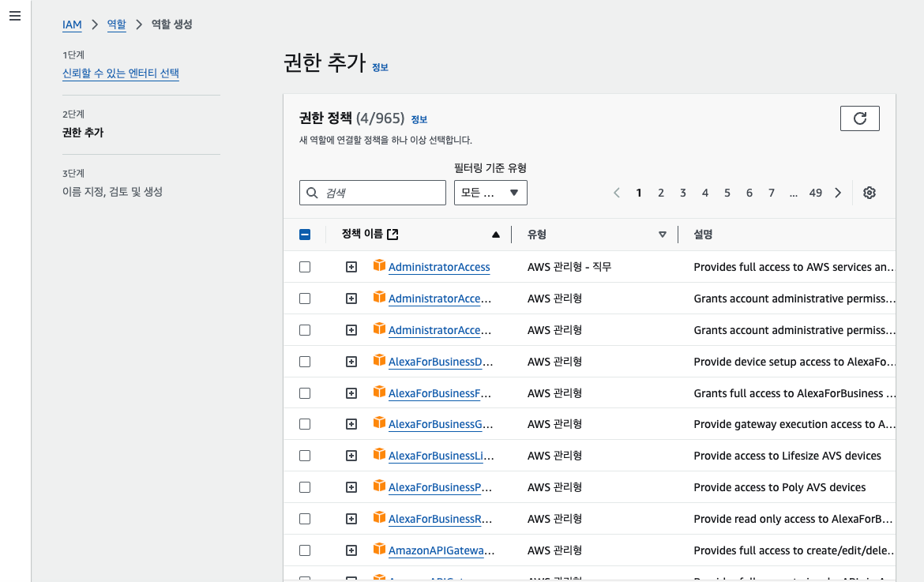Click 'AWS 관리형 - 직무' type cell

pyautogui.click(x=569, y=267)
